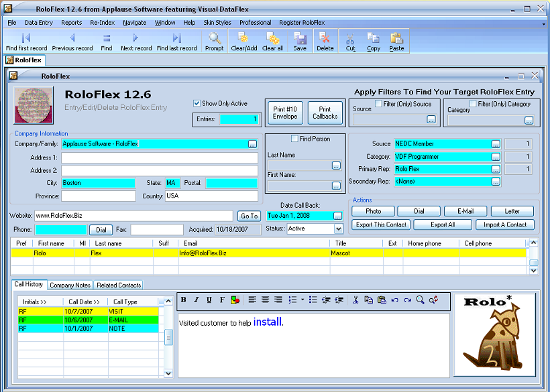Open lookup beside Secondary Rep <None>
The image size is (550, 392).
click(495, 182)
